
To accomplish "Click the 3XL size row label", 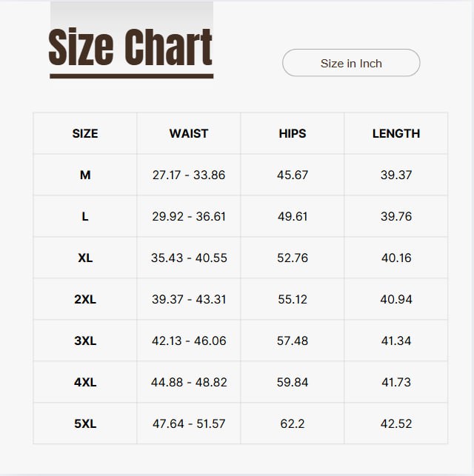I will pyautogui.click(x=85, y=341).
